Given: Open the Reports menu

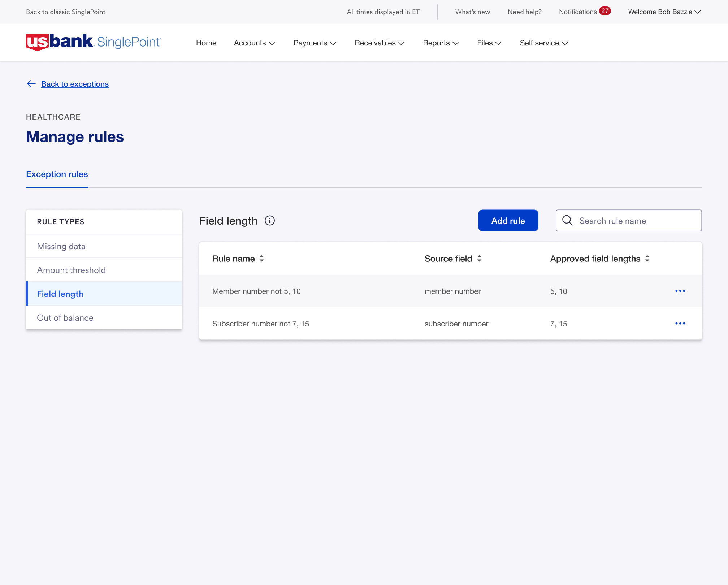Looking at the screenshot, I should click(x=440, y=43).
